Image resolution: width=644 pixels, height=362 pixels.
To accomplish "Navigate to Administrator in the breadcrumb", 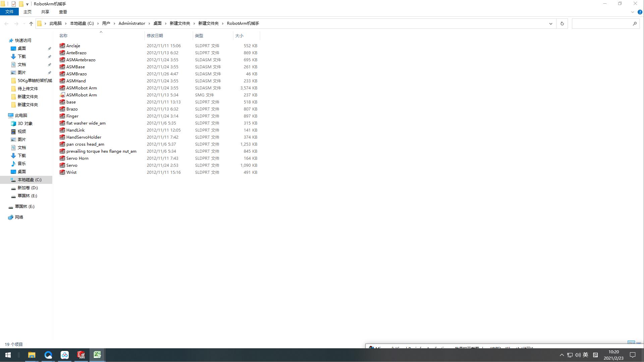I will pyautogui.click(x=132, y=23).
